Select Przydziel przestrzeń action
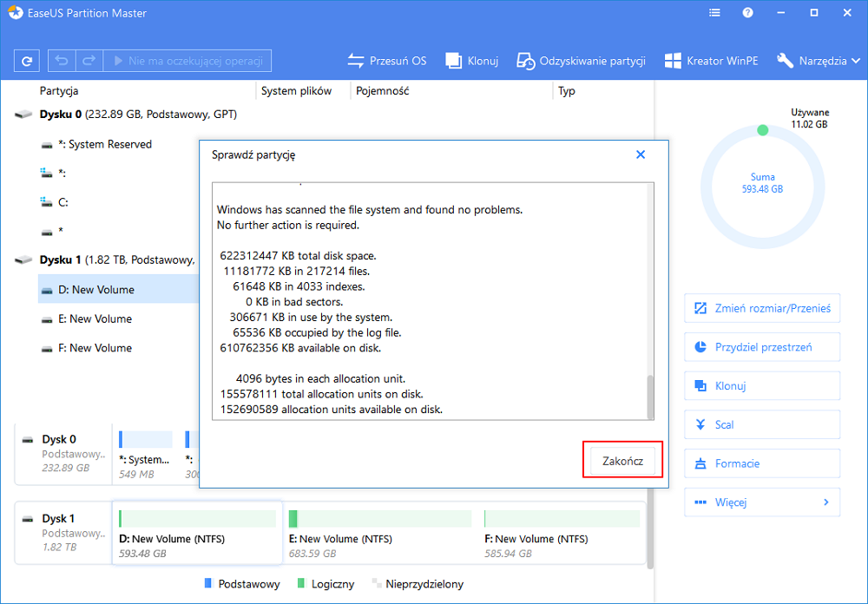The image size is (868, 604). [762, 347]
